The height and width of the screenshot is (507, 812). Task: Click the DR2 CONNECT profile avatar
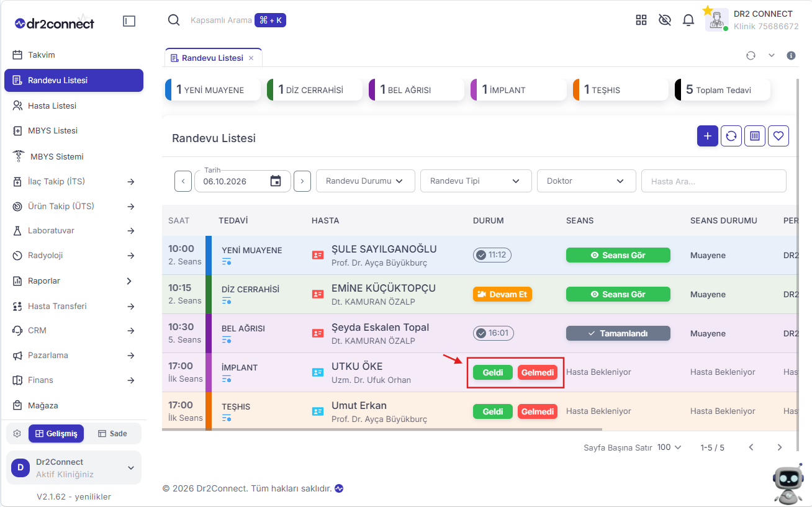[x=716, y=20]
